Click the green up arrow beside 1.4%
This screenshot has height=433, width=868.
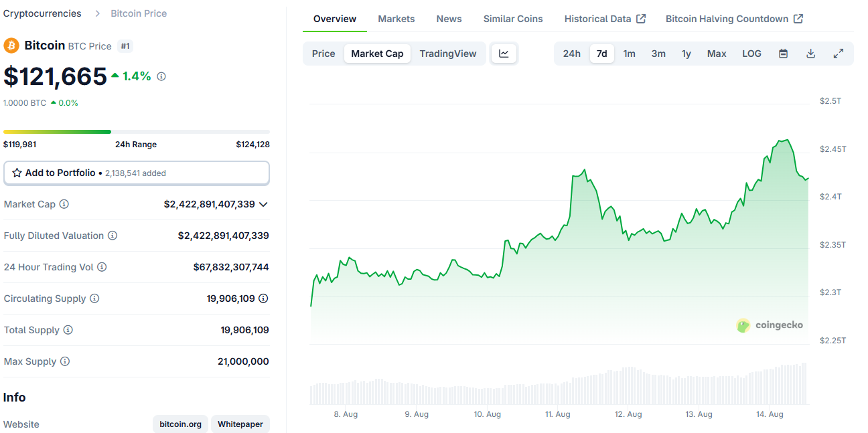tap(115, 76)
